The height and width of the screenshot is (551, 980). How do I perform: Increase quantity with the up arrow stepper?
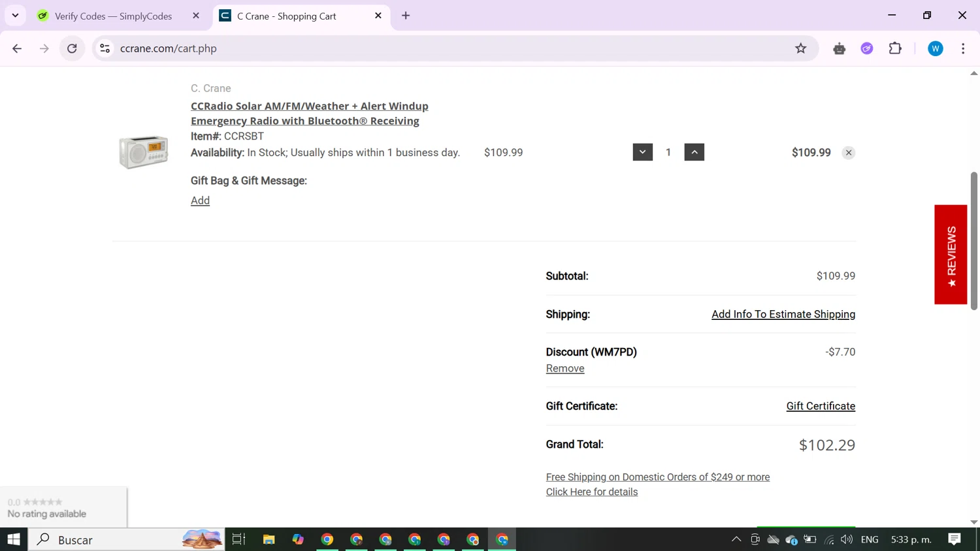[x=694, y=152]
